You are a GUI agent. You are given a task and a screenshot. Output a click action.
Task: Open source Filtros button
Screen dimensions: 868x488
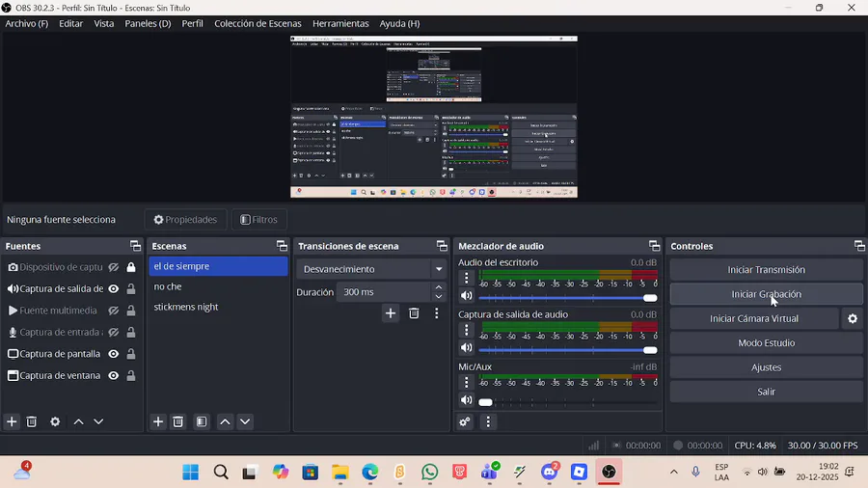(259, 220)
